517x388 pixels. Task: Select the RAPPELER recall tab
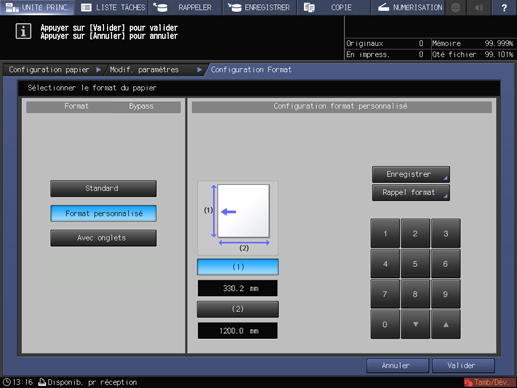coord(186,7)
